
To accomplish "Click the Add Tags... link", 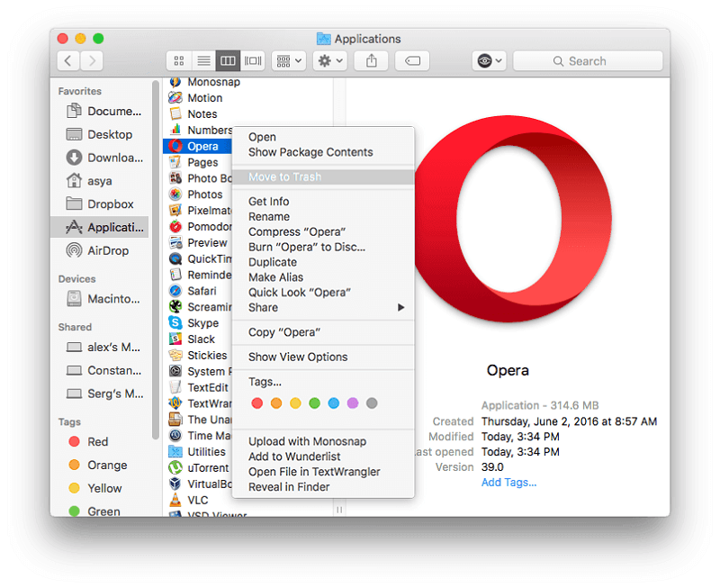I will [508, 483].
